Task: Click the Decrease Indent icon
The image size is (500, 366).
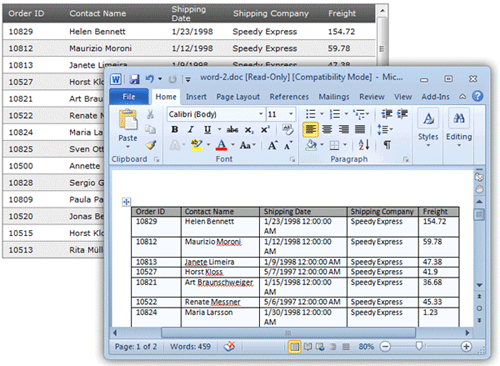Action: coord(387,114)
